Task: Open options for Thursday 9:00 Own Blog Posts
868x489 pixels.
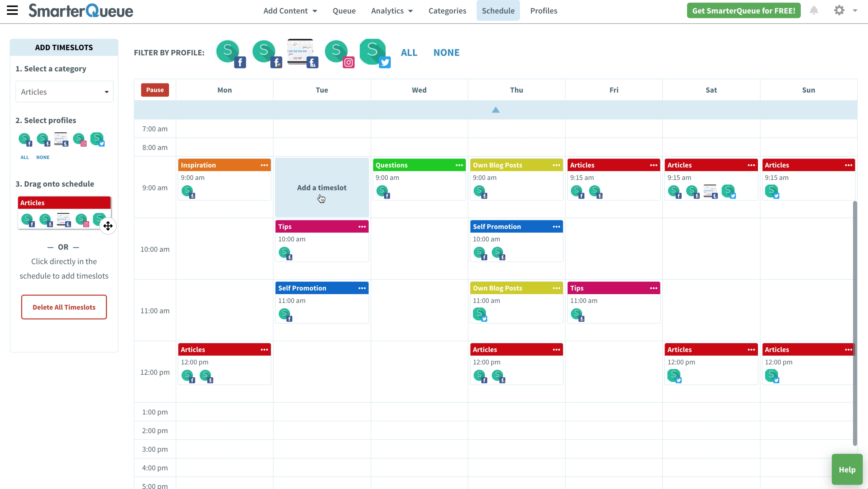Action: pos(556,165)
